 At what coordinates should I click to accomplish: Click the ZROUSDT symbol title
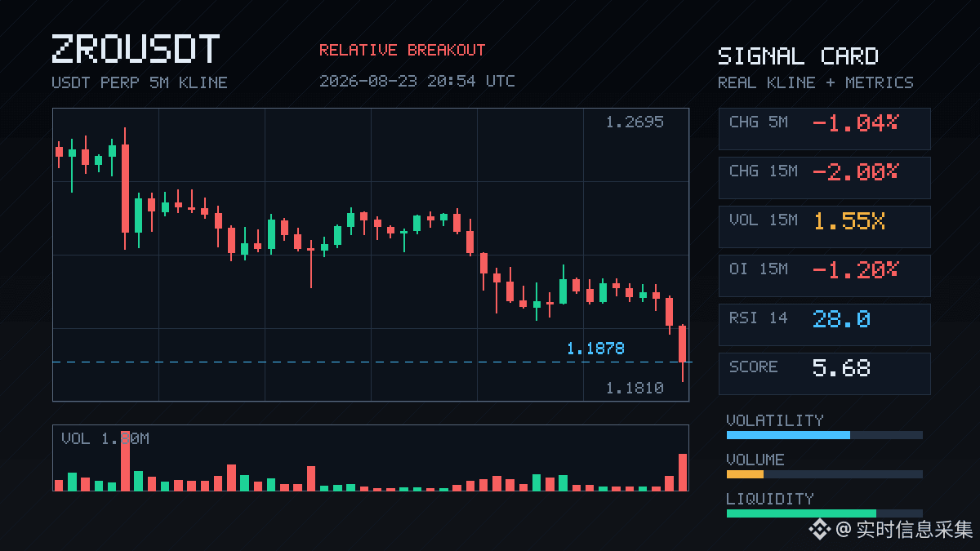click(x=136, y=49)
